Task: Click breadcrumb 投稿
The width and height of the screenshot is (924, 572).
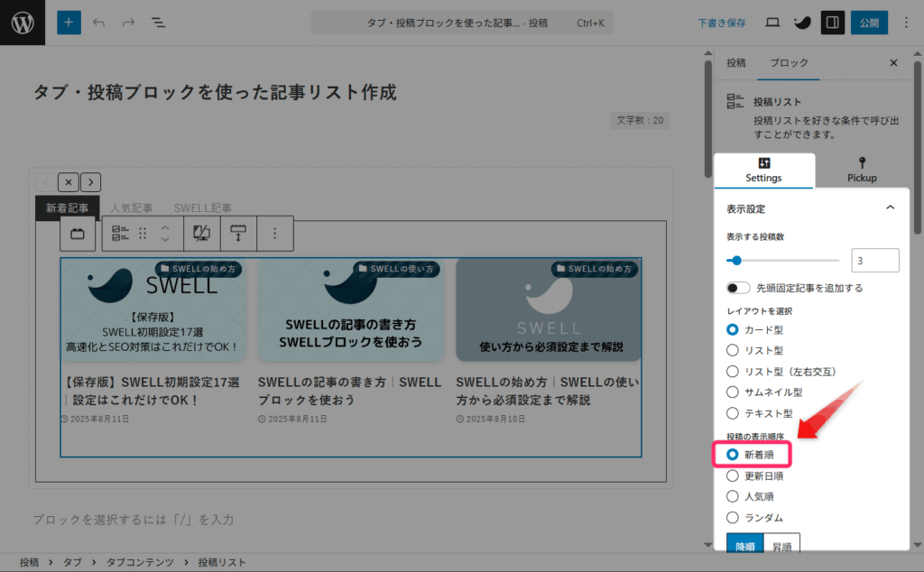Action: (x=29, y=563)
